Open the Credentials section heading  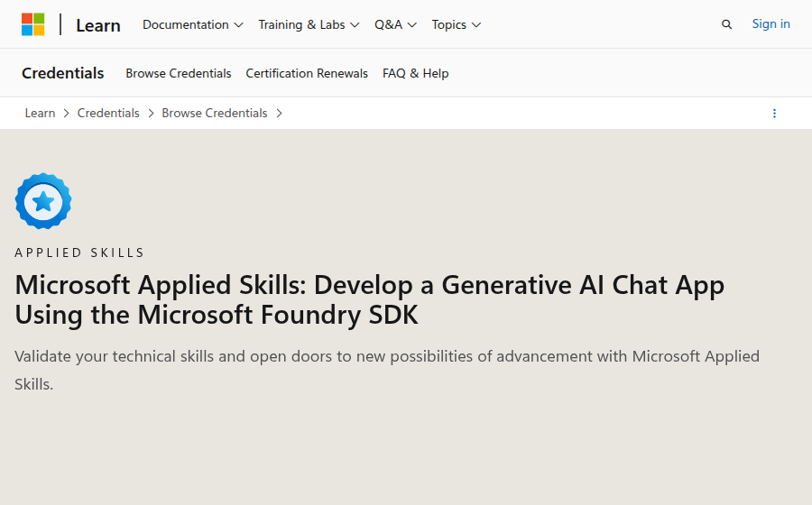[x=62, y=73]
